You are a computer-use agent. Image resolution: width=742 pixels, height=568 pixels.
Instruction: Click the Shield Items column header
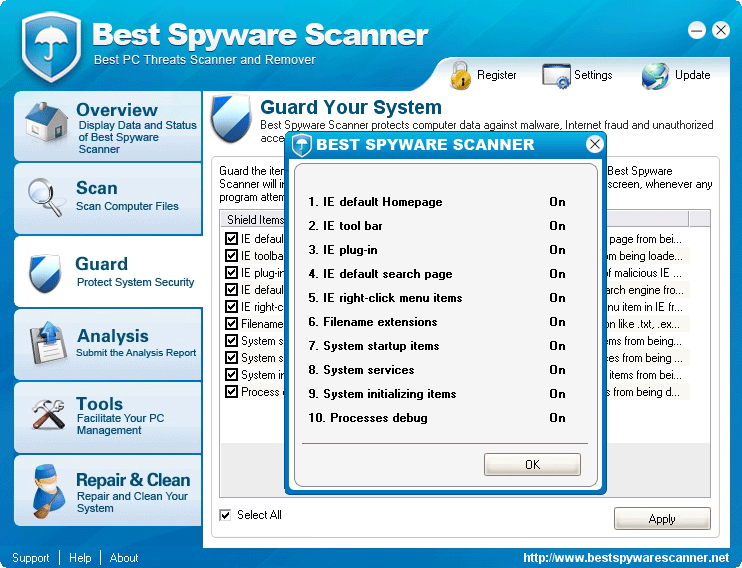pyautogui.click(x=254, y=219)
